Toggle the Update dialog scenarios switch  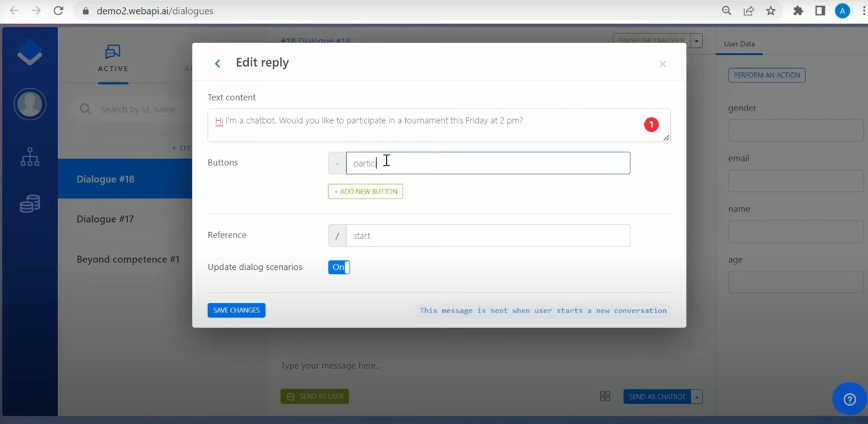tap(339, 267)
